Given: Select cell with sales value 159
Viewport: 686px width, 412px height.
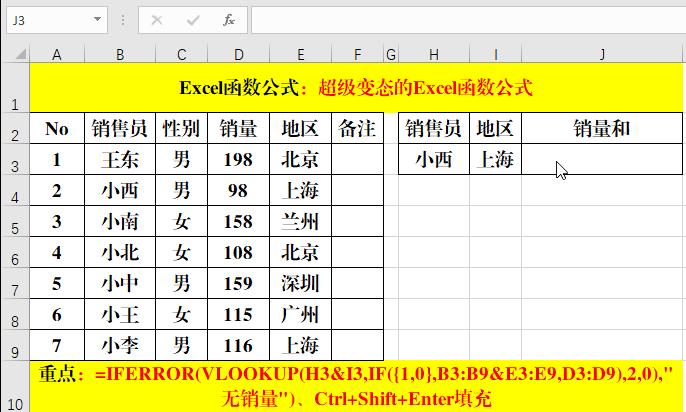Looking at the screenshot, I should pyautogui.click(x=238, y=283).
